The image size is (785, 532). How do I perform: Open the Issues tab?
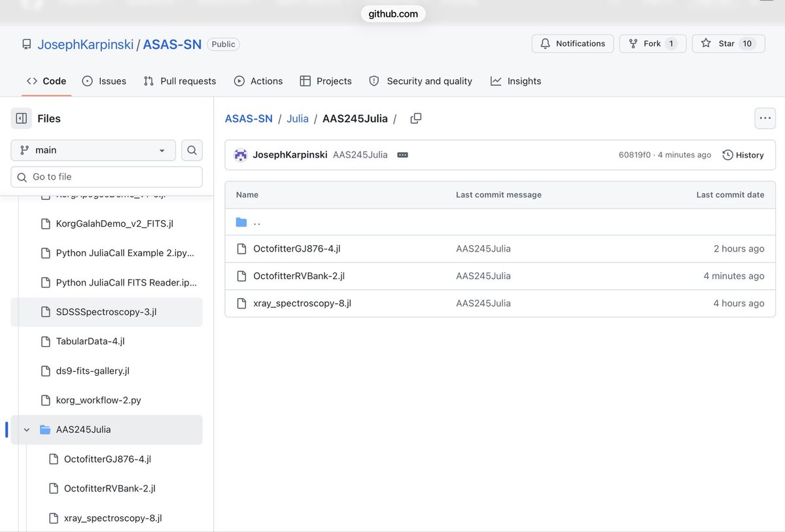tap(104, 81)
